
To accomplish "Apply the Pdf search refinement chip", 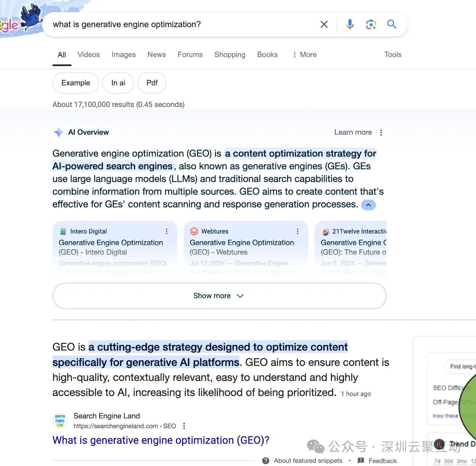I will click(152, 83).
